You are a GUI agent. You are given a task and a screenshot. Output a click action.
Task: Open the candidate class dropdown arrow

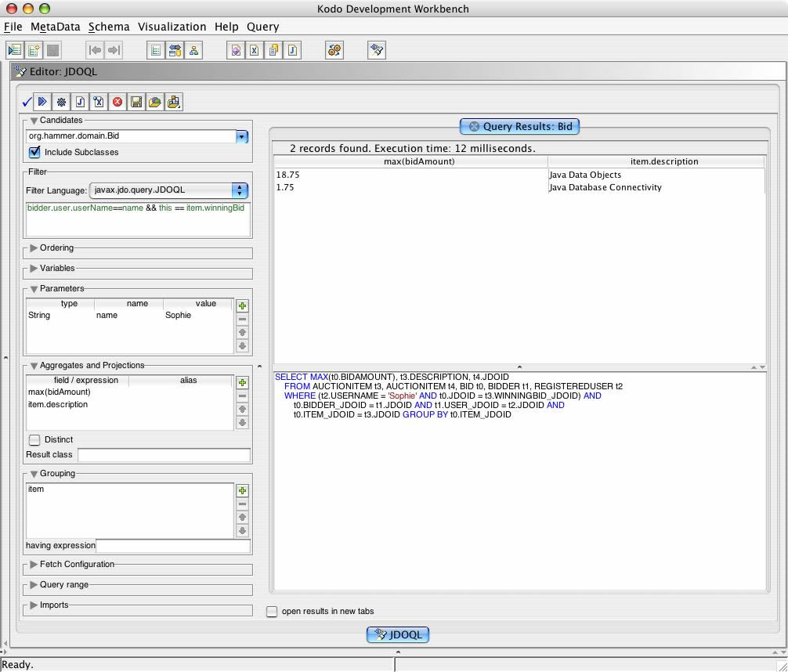(242, 136)
